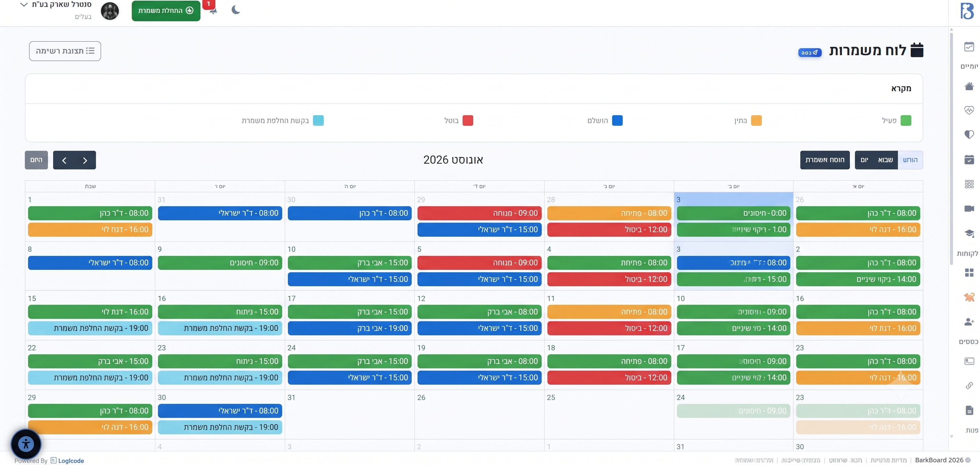Image resolution: width=980 pixels, height=465 pixels.
Task: Click the אוגוסט 2026 month title
Action: (x=453, y=160)
